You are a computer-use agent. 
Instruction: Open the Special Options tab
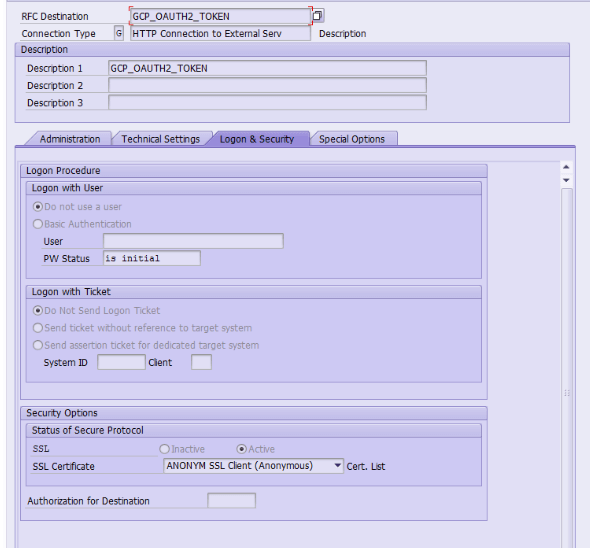[352, 139]
